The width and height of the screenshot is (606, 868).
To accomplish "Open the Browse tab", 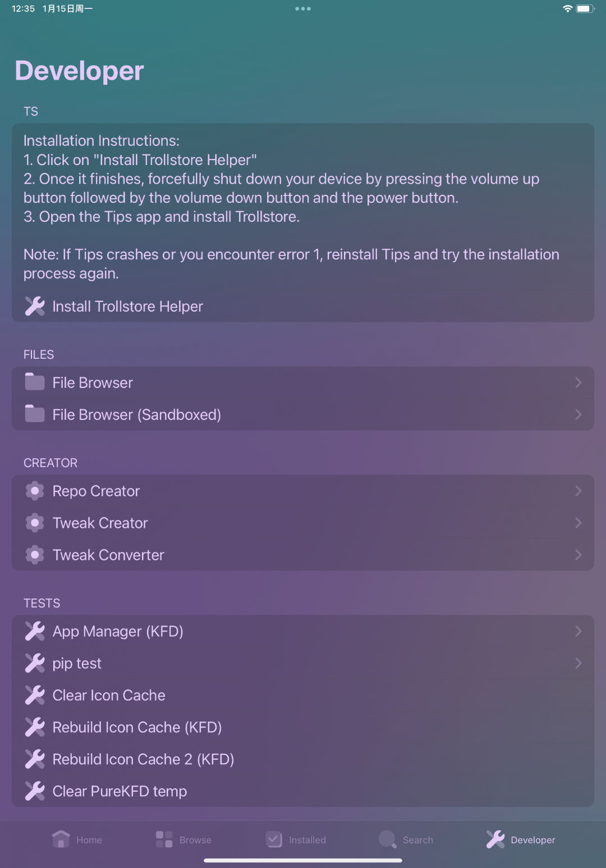I will 183,840.
